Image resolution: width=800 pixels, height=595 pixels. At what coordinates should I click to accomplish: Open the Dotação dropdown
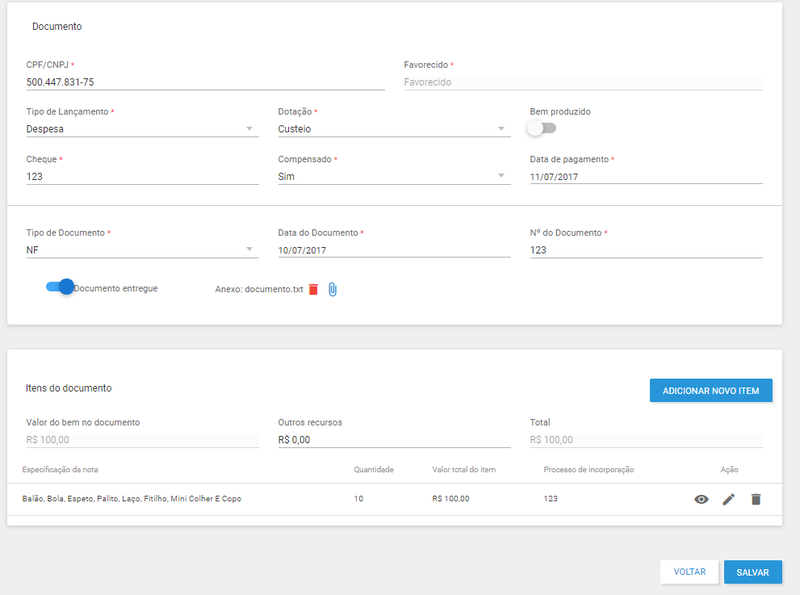click(x=394, y=129)
